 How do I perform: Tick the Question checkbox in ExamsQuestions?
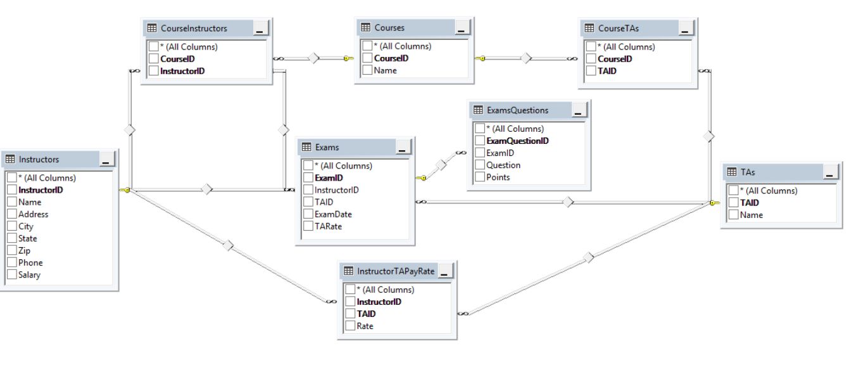pyautogui.click(x=480, y=165)
